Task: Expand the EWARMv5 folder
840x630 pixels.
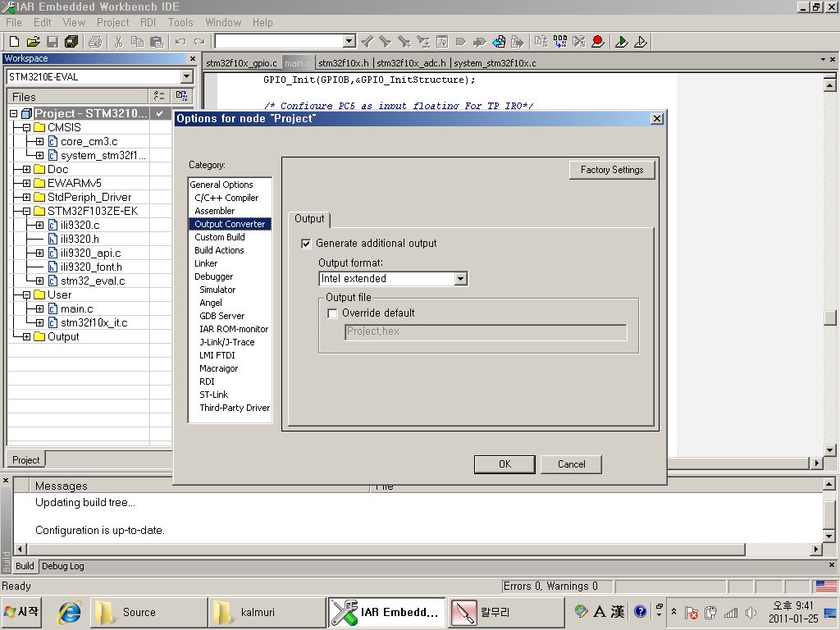Action: [x=26, y=183]
